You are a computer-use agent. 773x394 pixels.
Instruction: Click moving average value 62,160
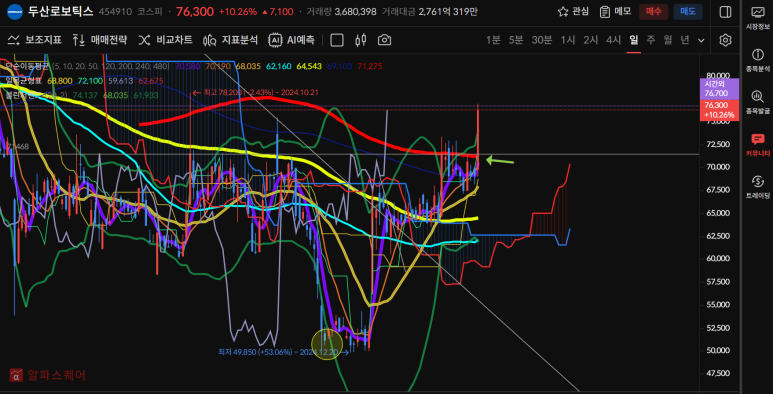click(278, 66)
